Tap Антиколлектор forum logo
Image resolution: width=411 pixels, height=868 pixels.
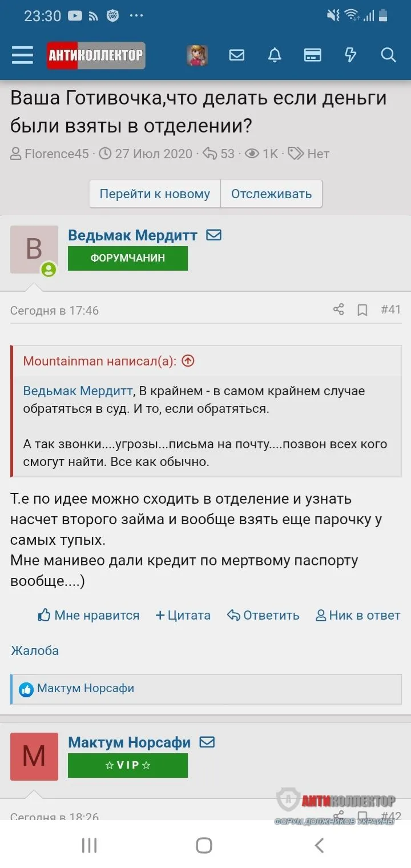[x=96, y=55]
